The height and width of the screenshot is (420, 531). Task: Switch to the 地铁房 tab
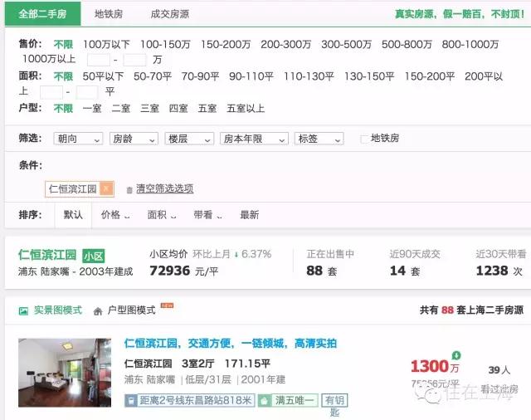click(x=109, y=14)
